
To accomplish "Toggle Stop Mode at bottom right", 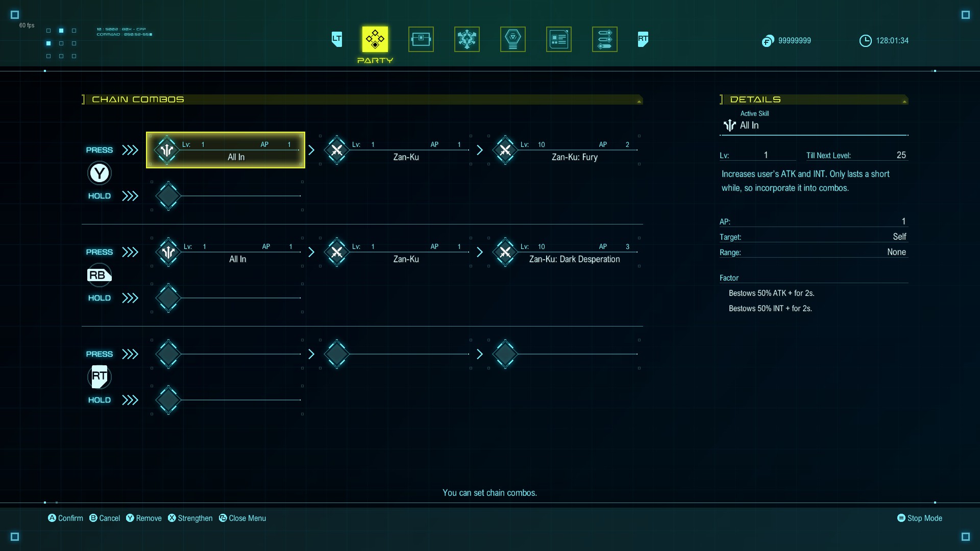I will [919, 518].
